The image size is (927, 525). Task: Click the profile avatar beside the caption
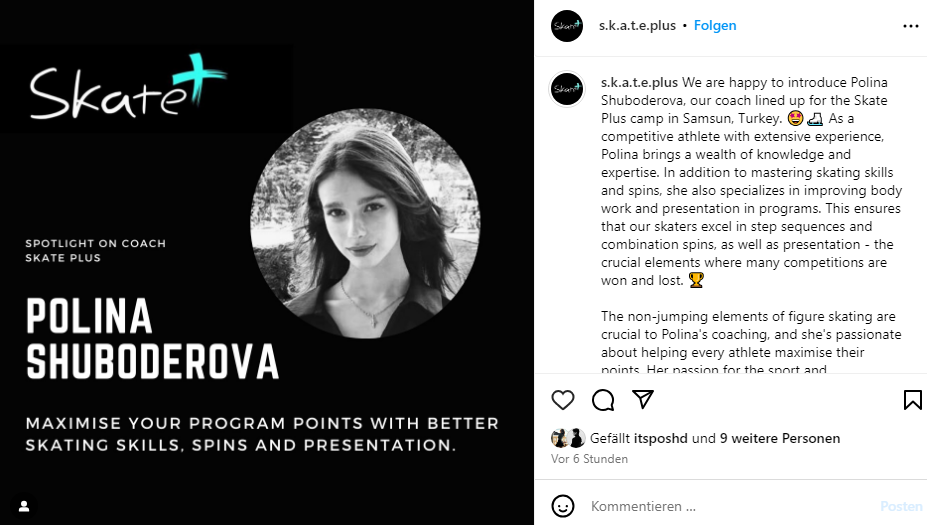pyautogui.click(x=567, y=89)
